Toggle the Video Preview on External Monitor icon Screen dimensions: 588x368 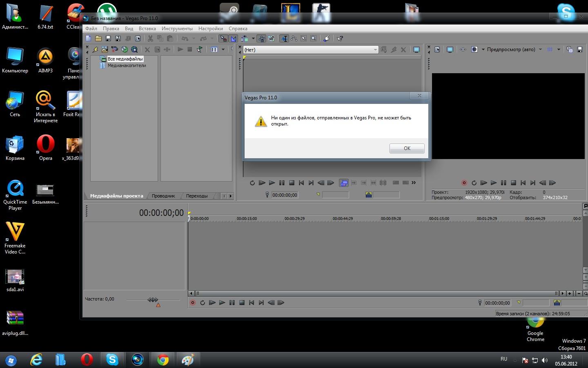pos(450,49)
